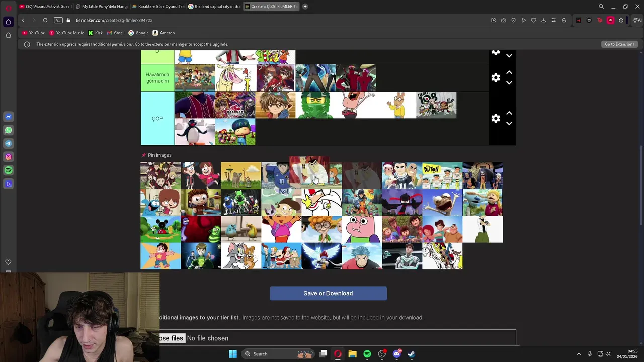Select green Lego ninja image in ÇÖP

pos(315,105)
